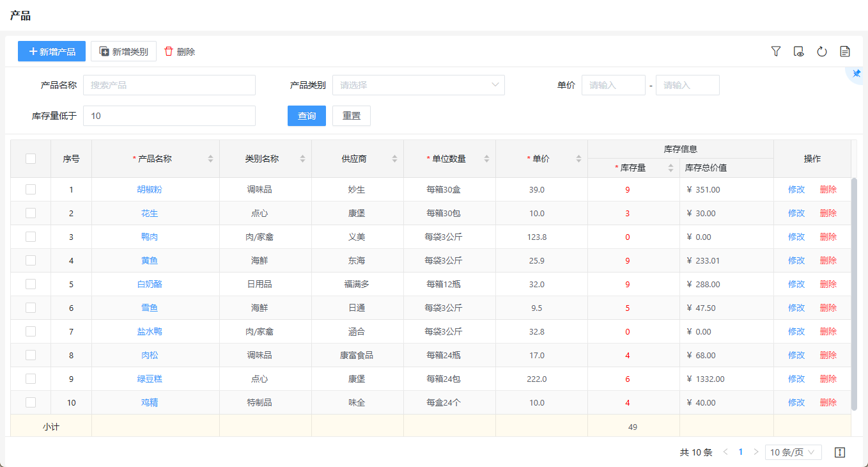
Task: Check the box for row 胡椒粉
Action: (31, 189)
